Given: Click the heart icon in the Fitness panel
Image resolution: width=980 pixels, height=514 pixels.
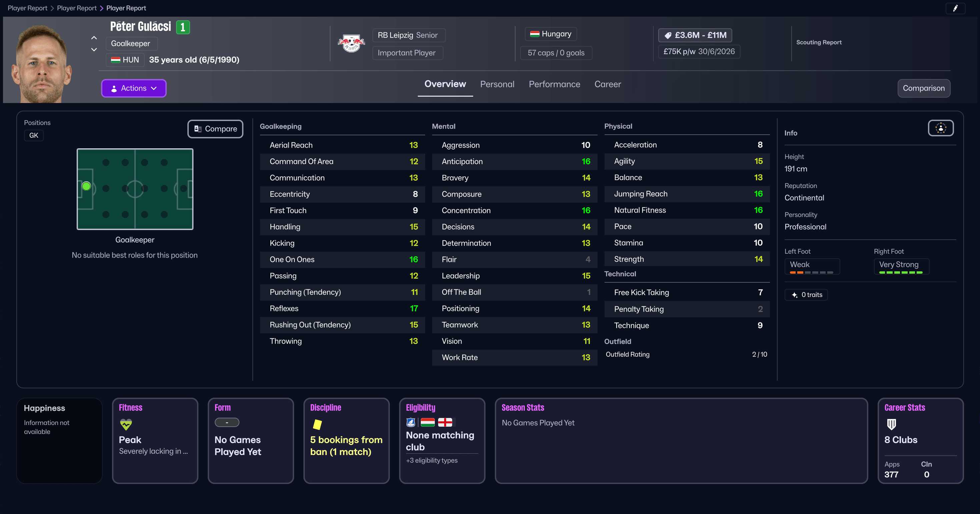Looking at the screenshot, I should 126,425.
